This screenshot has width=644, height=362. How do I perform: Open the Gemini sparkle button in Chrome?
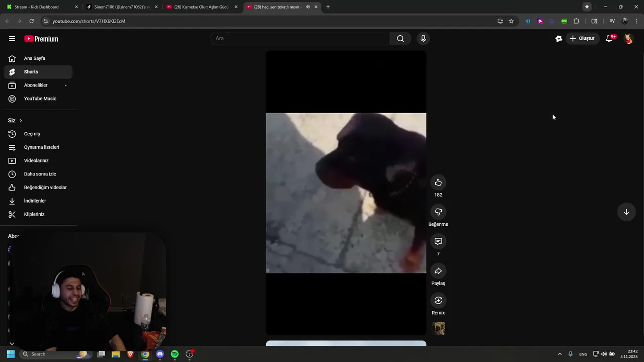(587, 7)
